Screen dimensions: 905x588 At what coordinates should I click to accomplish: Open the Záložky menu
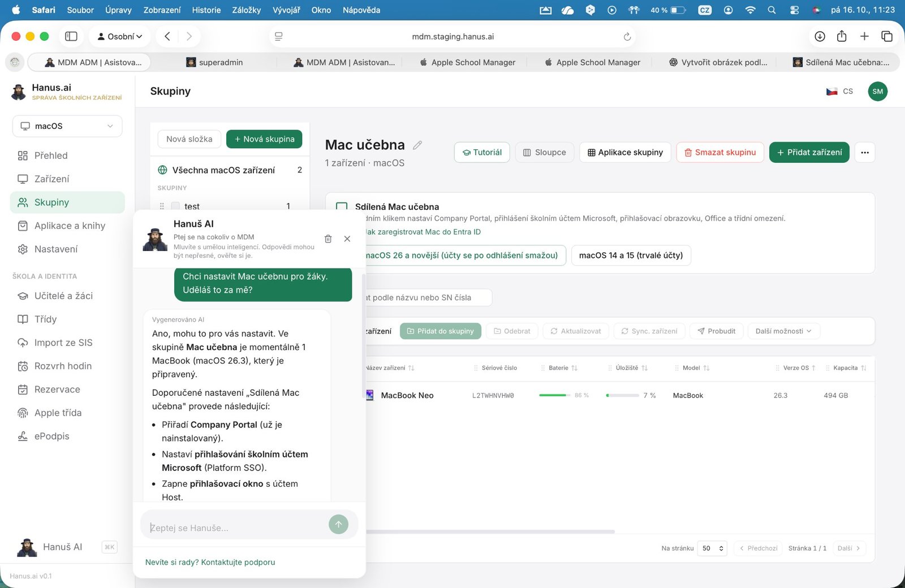(x=247, y=10)
